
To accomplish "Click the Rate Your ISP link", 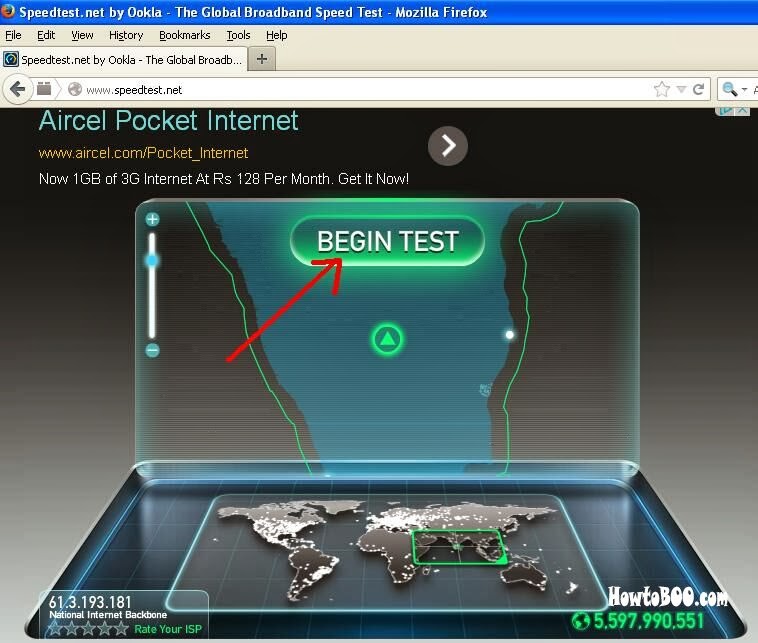I will coord(168,629).
